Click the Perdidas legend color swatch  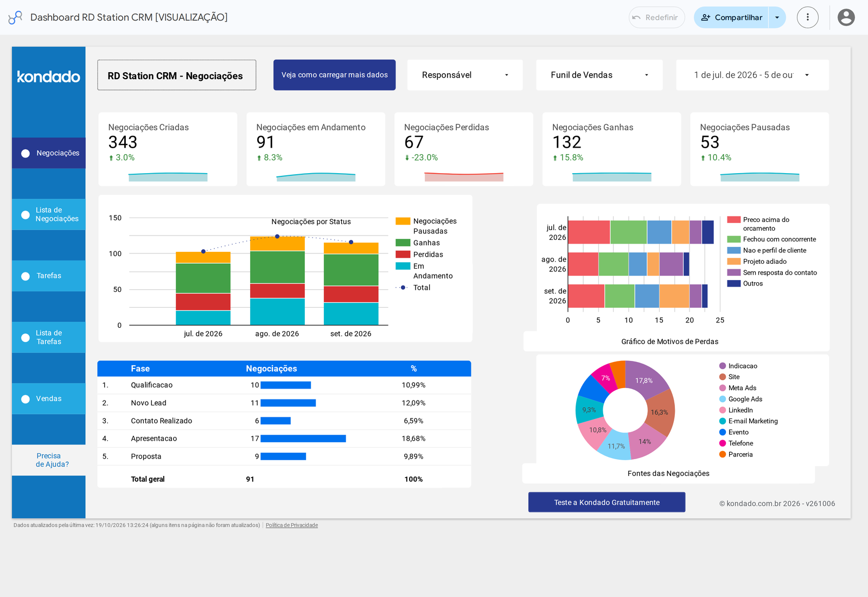(x=403, y=254)
